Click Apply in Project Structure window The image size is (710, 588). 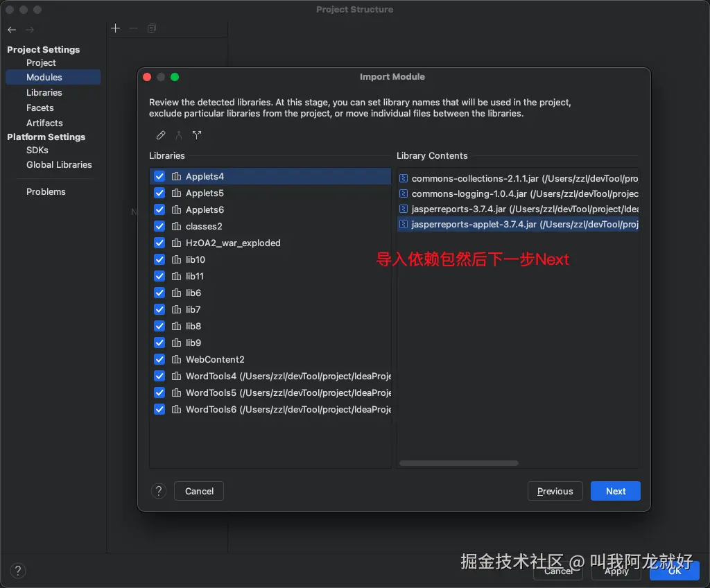tap(616, 571)
